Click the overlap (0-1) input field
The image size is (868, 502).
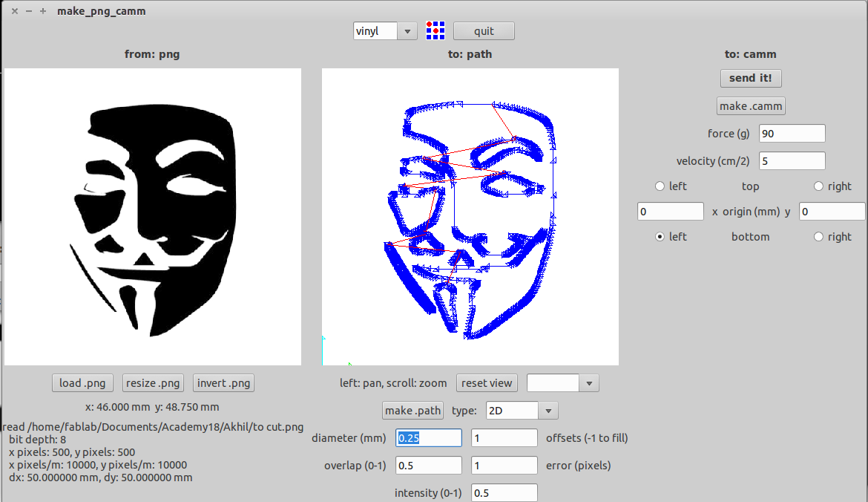click(x=429, y=466)
